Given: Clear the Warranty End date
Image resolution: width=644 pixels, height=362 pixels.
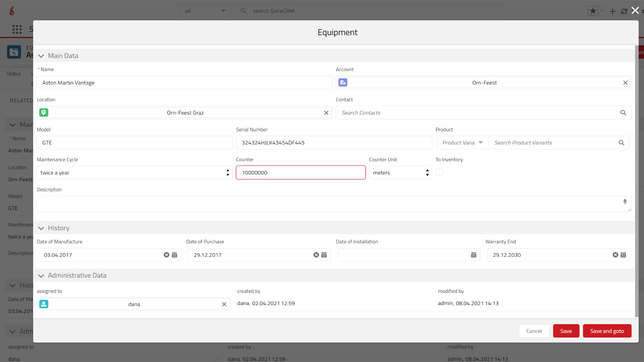Looking at the screenshot, I should point(615,255).
